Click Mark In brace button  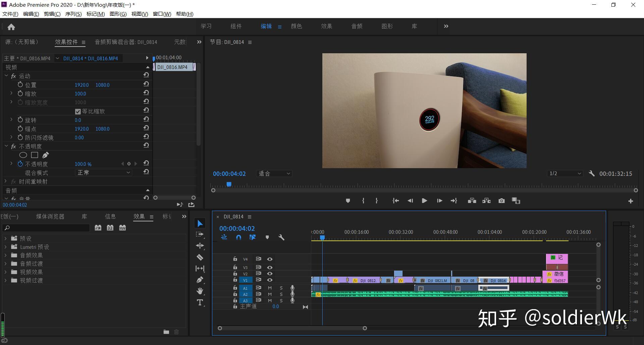click(x=363, y=201)
